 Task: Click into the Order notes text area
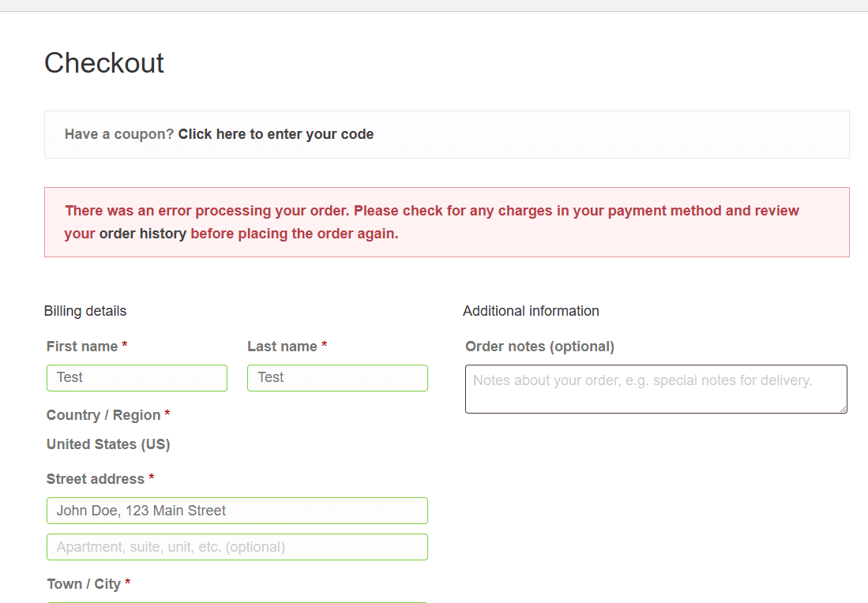coord(656,389)
